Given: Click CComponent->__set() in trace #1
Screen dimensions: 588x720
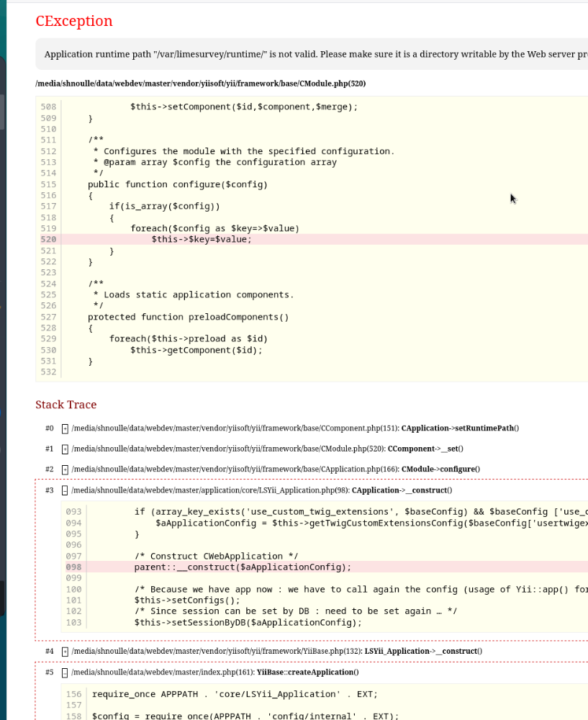Looking at the screenshot, I should (425, 449).
